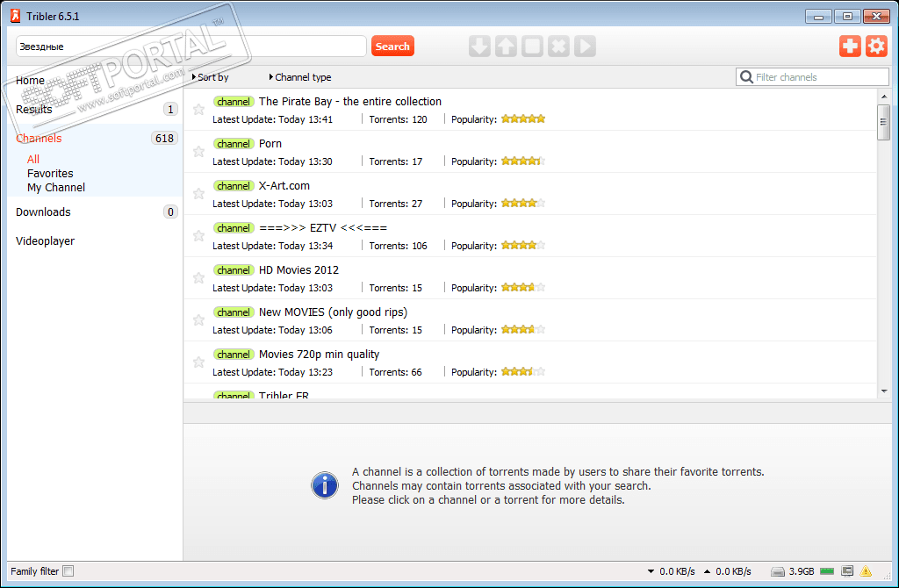Open the Home section
This screenshot has height=588, width=899.
[x=30, y=80]
